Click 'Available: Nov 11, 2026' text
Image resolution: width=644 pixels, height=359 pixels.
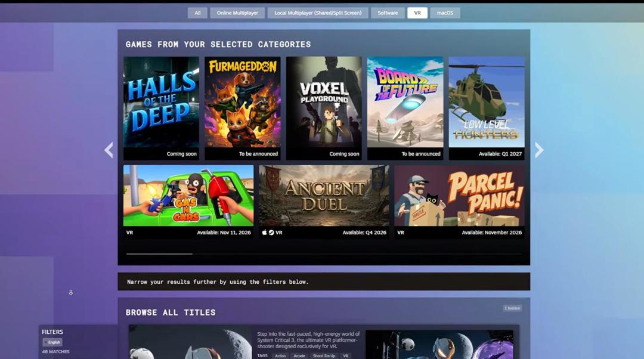224,233
